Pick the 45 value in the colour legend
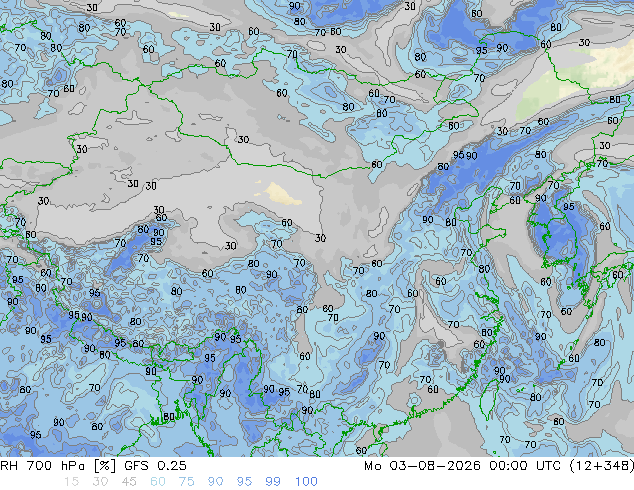This screenshot has height=490, width=634. [129, 482]
